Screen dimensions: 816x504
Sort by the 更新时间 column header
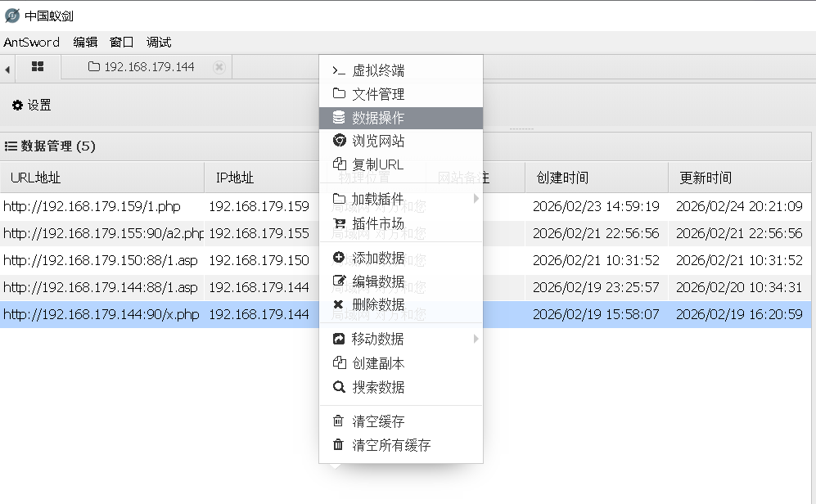point(740,178)
